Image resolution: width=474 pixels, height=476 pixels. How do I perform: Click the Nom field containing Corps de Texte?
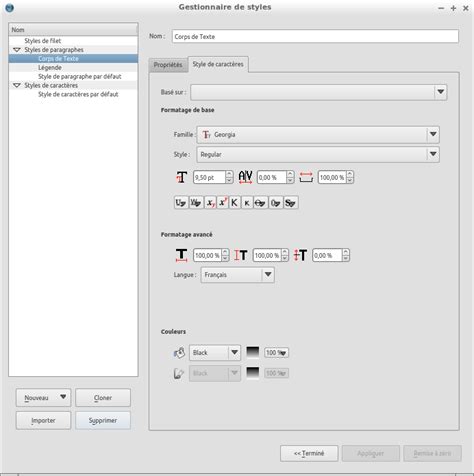pyautogui.click(x=315, y=36)
